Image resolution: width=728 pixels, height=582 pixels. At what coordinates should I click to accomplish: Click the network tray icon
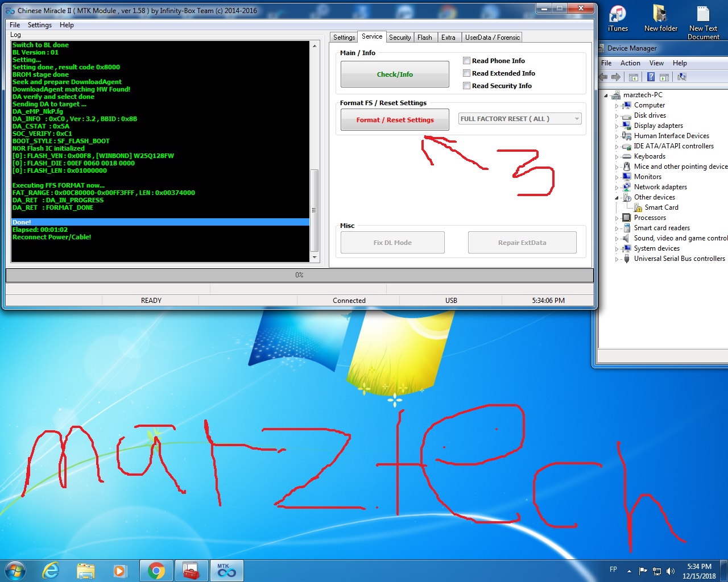(x=657, y=571)
